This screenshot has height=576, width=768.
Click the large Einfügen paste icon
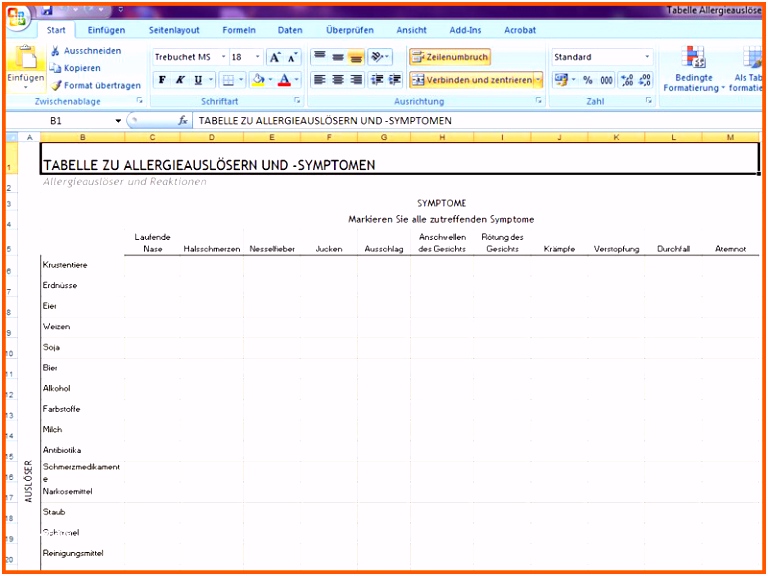25,58
